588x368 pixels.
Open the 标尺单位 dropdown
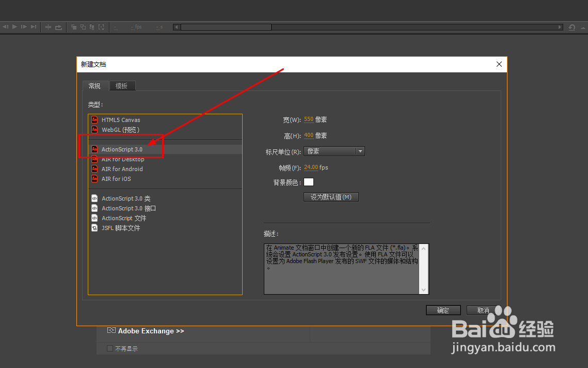334,151
